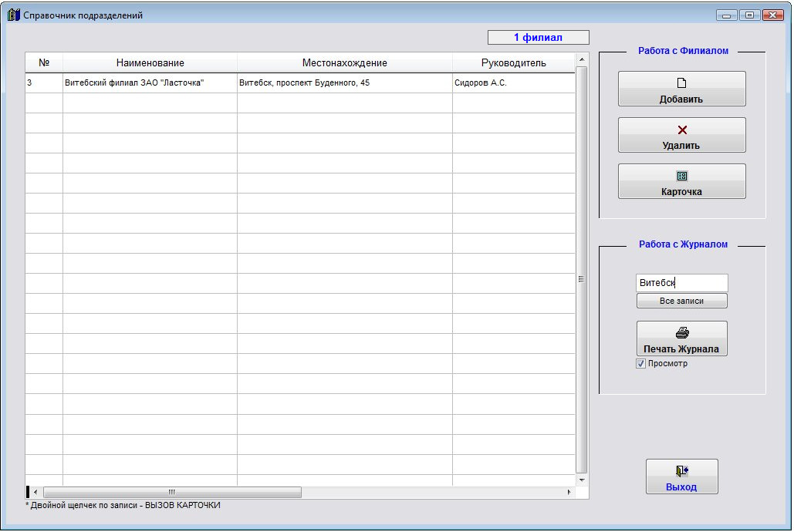The height and width of the screenshot is (532, 794).
Task: Click vertical scrollbar up arrow
Action: coord(582,59)
